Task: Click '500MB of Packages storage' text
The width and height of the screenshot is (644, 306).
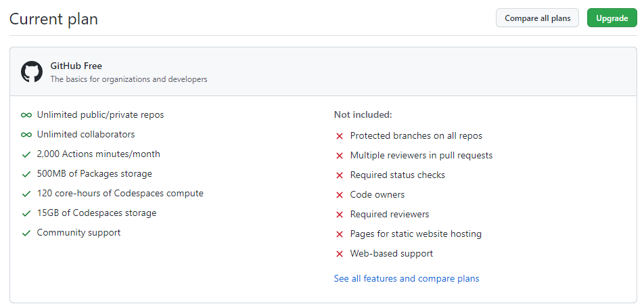Action: click(95, 174)
